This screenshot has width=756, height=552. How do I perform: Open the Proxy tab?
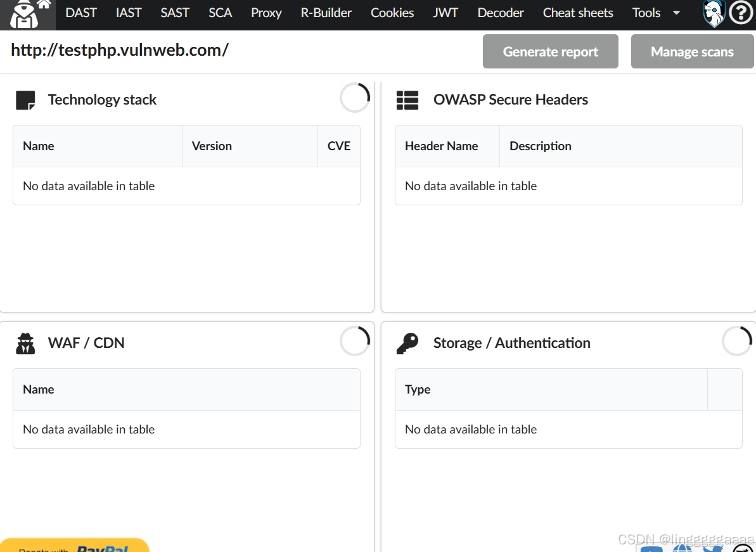coord(266,13)
